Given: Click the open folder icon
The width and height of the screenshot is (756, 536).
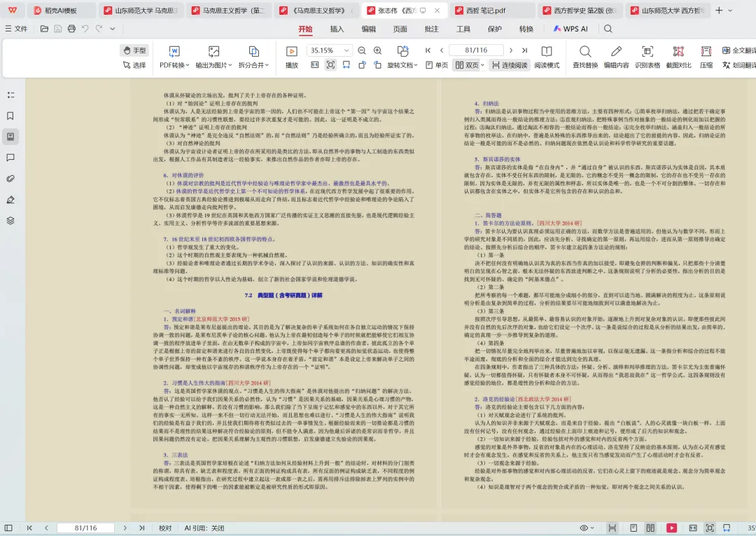Looking at the screenshot, I should (44, 29).
